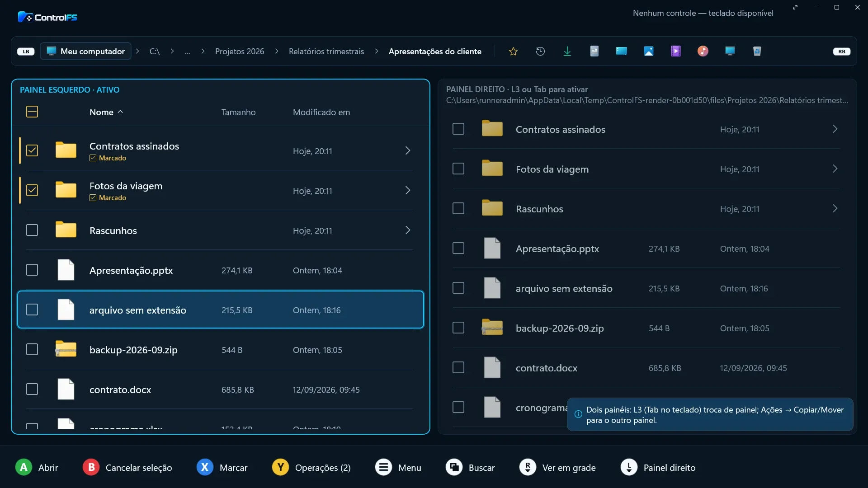Open the Pictures shortcut icon
This screenshot has height=488, width=868.
(649, 52)
